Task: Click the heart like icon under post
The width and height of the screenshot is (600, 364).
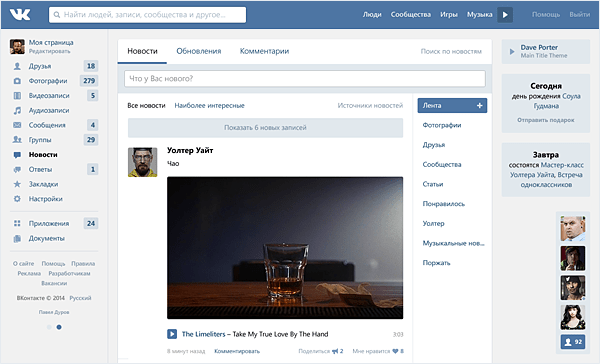Action: tap(395, 351)
